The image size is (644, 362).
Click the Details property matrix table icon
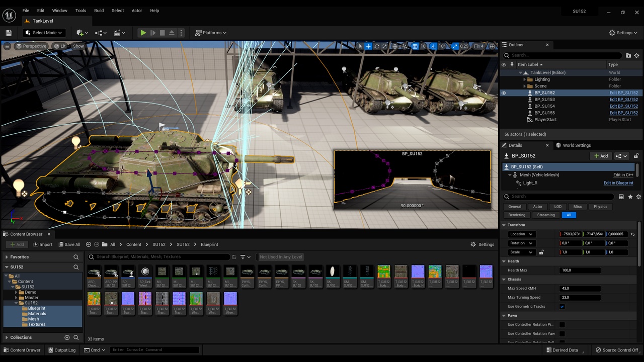point(621,197)
